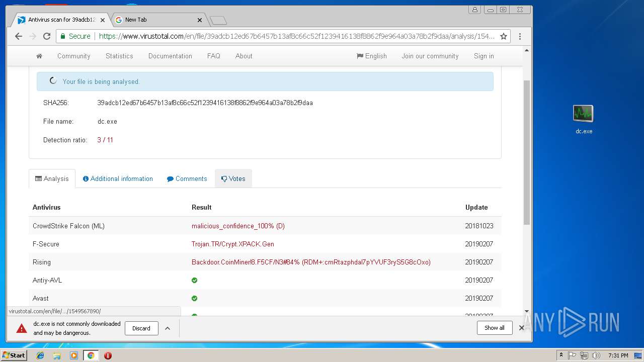Click the page vertical scrollbar thumb
The image size is (644, 362).
(527, 152)
